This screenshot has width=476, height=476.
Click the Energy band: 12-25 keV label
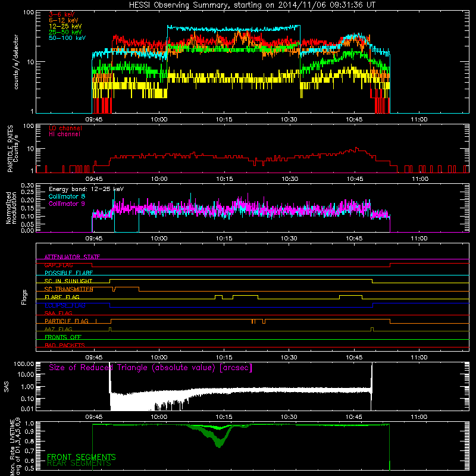pyautogui.click(x=86, y=189)
